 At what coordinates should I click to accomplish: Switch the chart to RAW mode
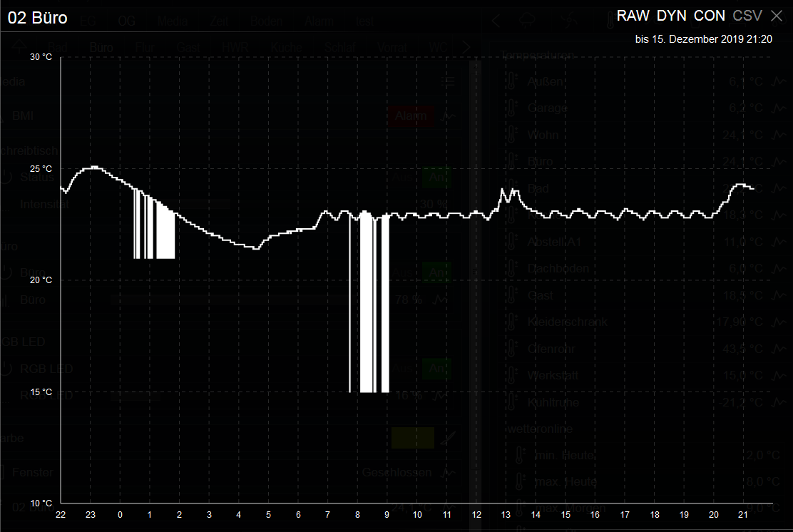[x=633, y=16]
